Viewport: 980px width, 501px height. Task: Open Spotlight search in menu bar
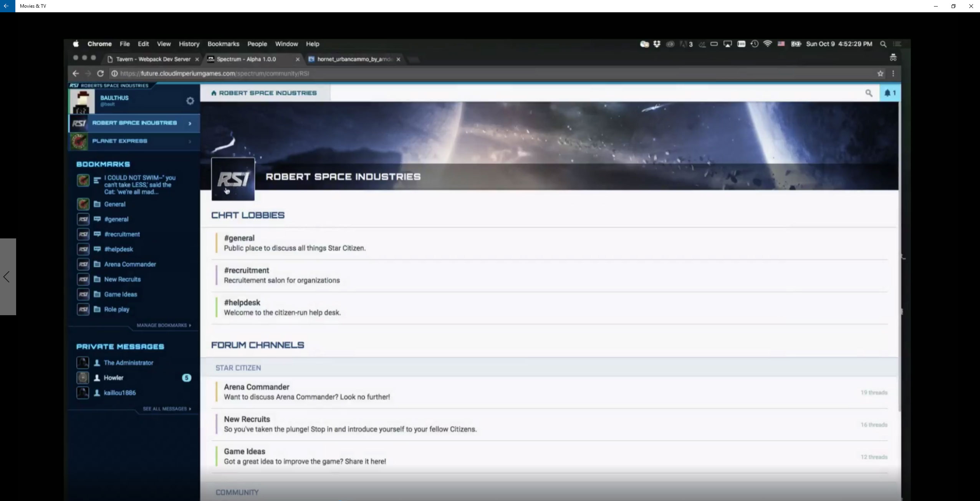(883, 44)
